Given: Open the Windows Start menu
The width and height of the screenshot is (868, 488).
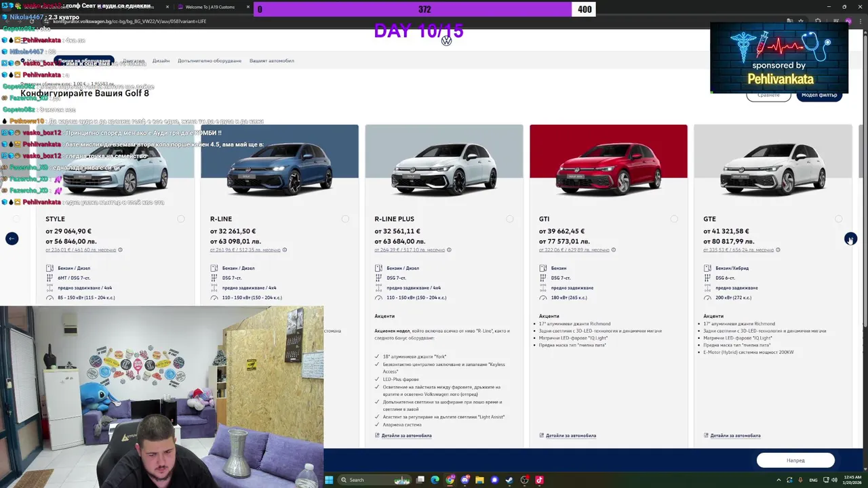Looking at the screenshot, I should (329, 480).
